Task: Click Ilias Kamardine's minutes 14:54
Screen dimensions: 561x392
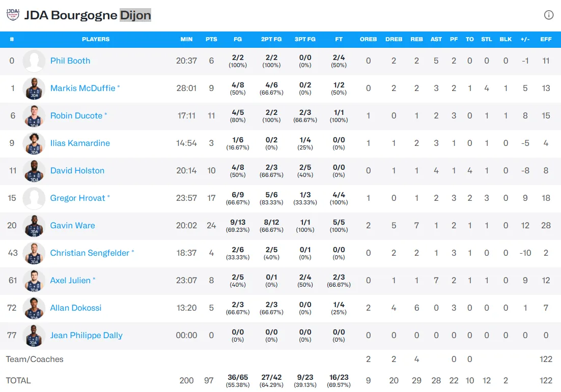Action: tap(186, 143)
